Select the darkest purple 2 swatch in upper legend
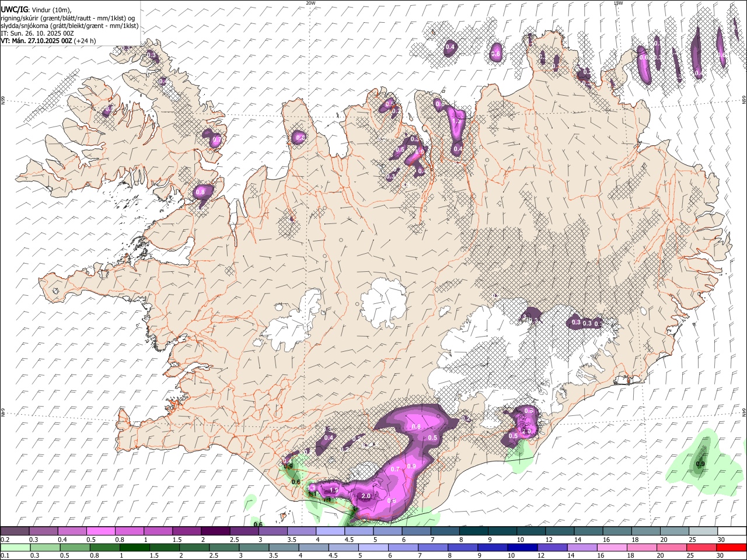 pyautogui.click(x=215, y=531)
